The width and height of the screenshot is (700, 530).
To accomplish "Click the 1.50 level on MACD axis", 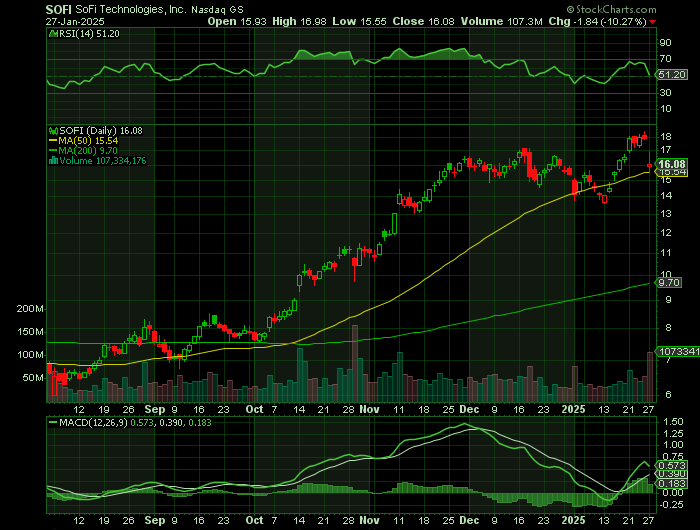I will tap(673, 422).
